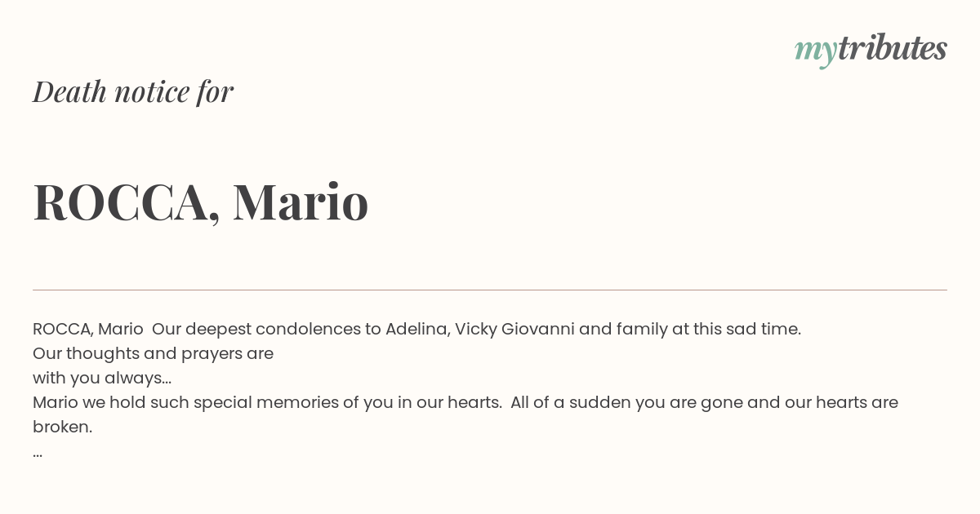Click the 'Our thoughts and prayers are' line
Viewport: 980px width, 514px height.
click(153, 353)
